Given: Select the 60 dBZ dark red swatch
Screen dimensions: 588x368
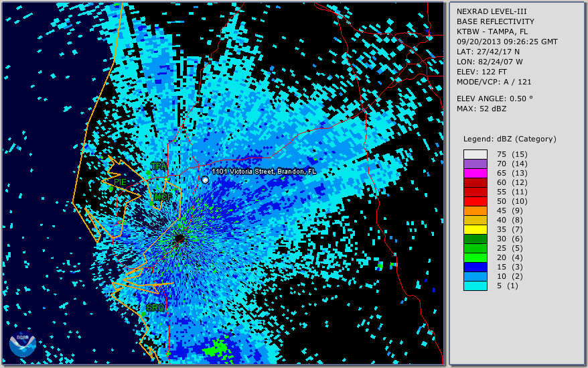Looking at the screenshot, I should pyautogui.click(x=475, y=182).
